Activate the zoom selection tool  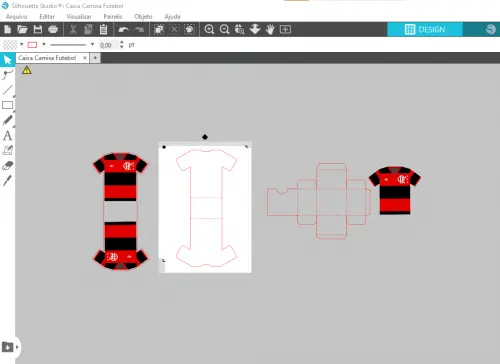[240, 30]
